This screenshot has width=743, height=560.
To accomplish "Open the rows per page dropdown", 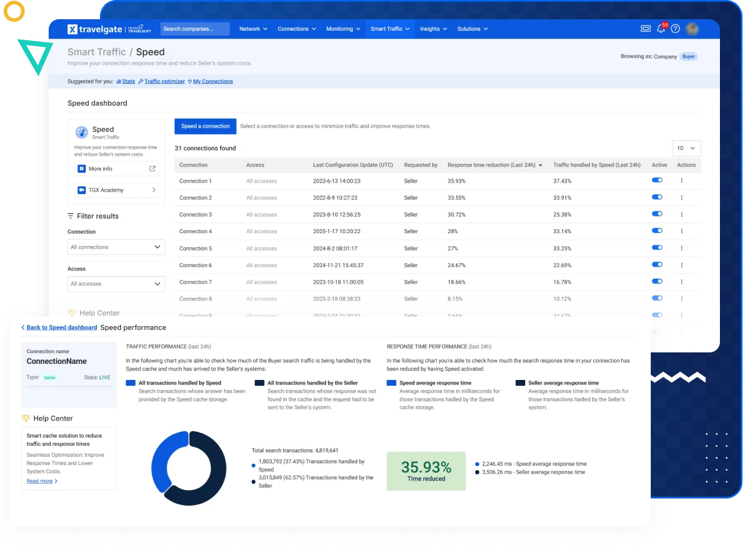I will (x=687, y=148).
